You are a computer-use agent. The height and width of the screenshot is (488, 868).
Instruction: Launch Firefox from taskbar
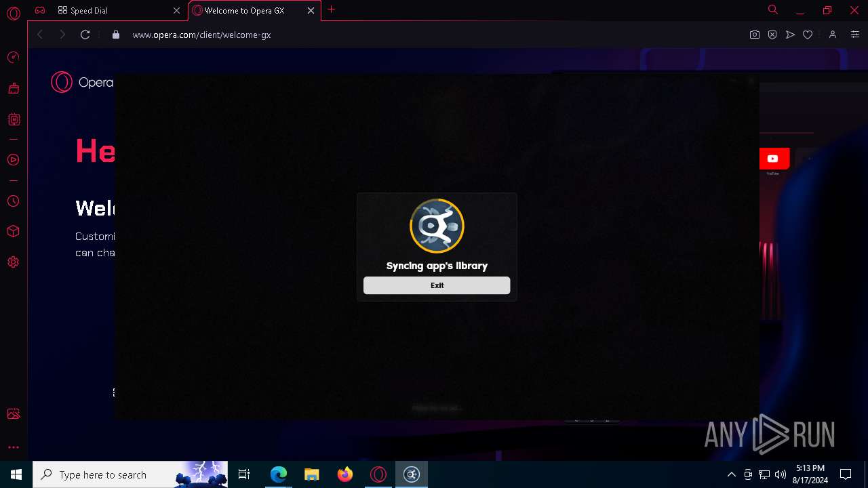tap(345, 474)
